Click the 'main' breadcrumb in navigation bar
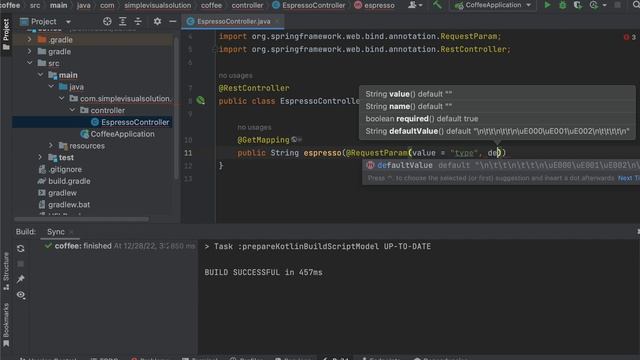Viewport: 640px width, 360px height. pos(58,5)
